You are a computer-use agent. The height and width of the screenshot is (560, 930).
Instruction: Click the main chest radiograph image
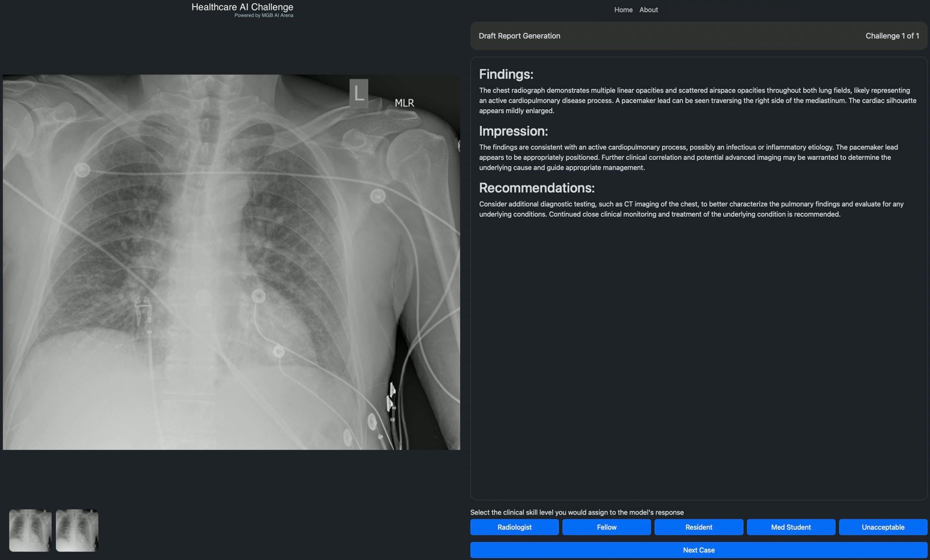pos(231,260)
